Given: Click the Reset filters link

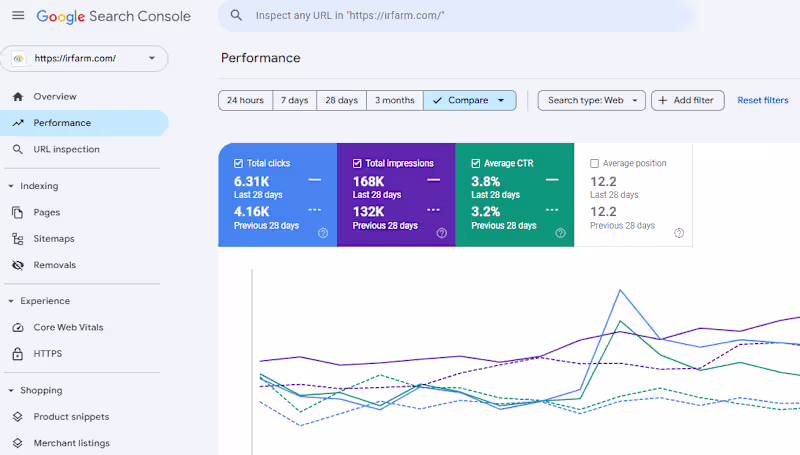Looking at the screenshot, I should [x=763, y=100].
